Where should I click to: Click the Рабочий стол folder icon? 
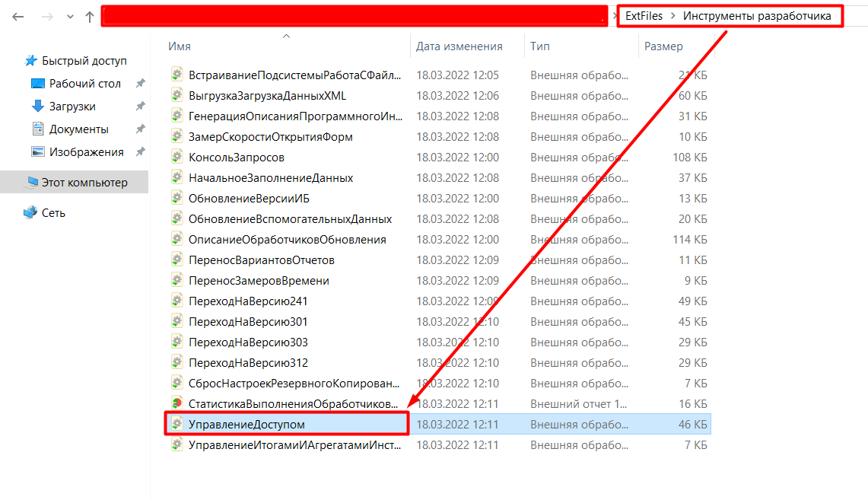point(38,84)
